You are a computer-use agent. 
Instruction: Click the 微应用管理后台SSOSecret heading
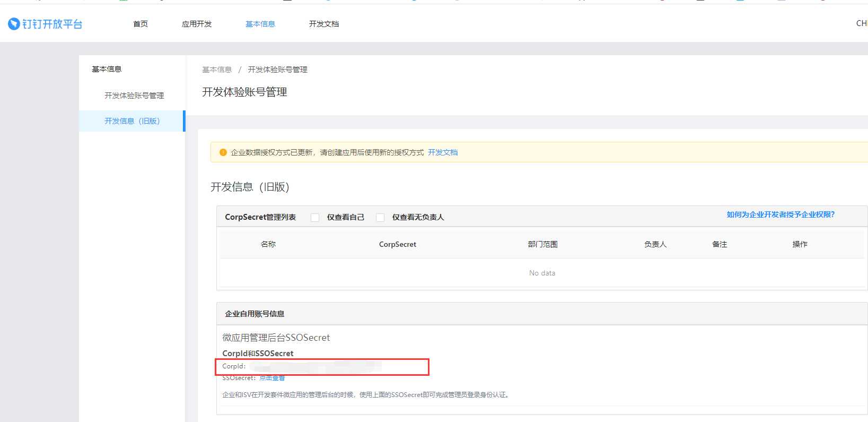pos(276,338)
